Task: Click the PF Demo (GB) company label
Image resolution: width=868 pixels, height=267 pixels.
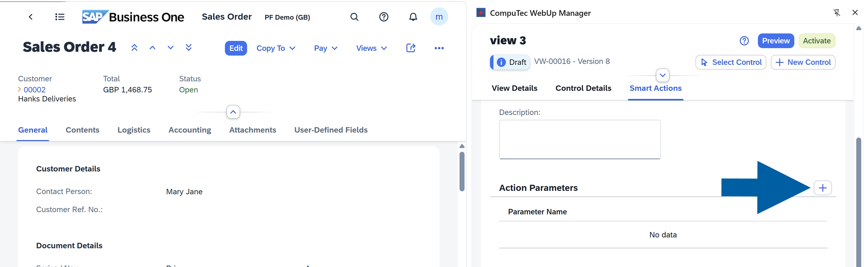Action: click(x=287, y=17)
